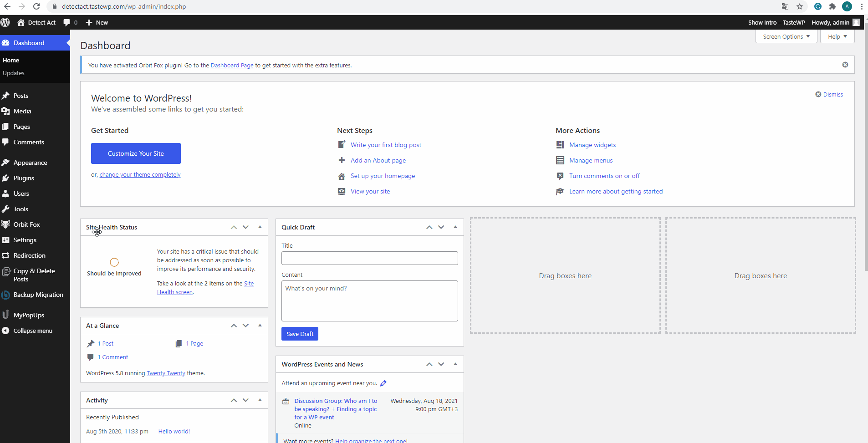Dismiss the Welcome to WordPress panel
Image resolution: width=868 pixels, height=443 pixels.
829,94
